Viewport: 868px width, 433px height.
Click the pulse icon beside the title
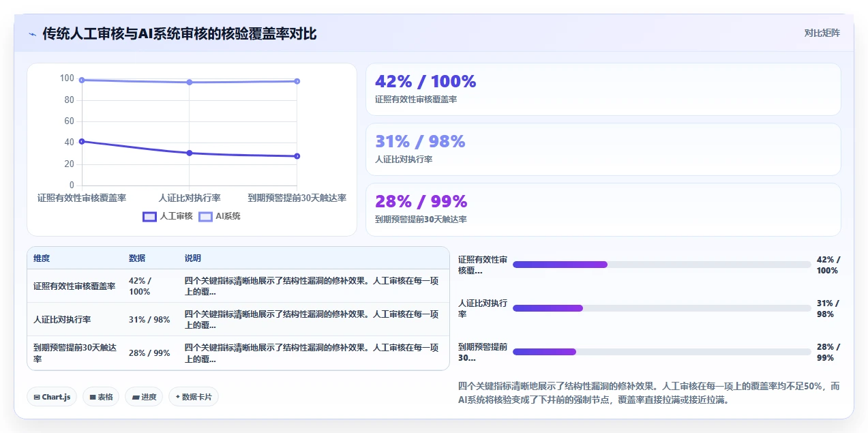(x=32, y=34)
